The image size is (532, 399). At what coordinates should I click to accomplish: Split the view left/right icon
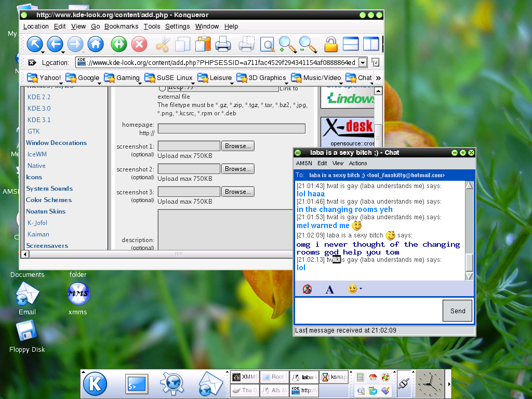coord(371,44)
